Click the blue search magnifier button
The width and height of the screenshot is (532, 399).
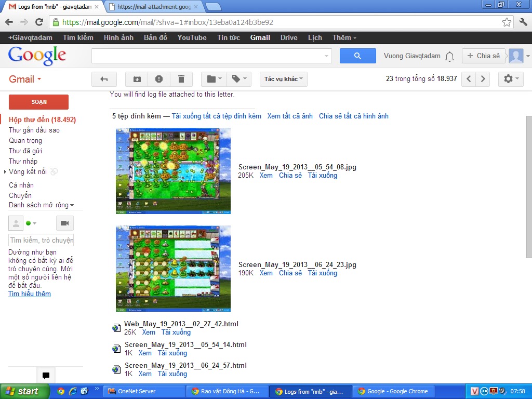(x=357, y=56)
